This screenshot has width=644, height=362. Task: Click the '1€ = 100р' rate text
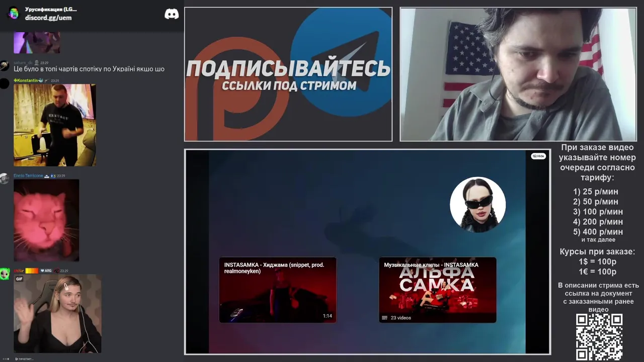pos(598,272)
